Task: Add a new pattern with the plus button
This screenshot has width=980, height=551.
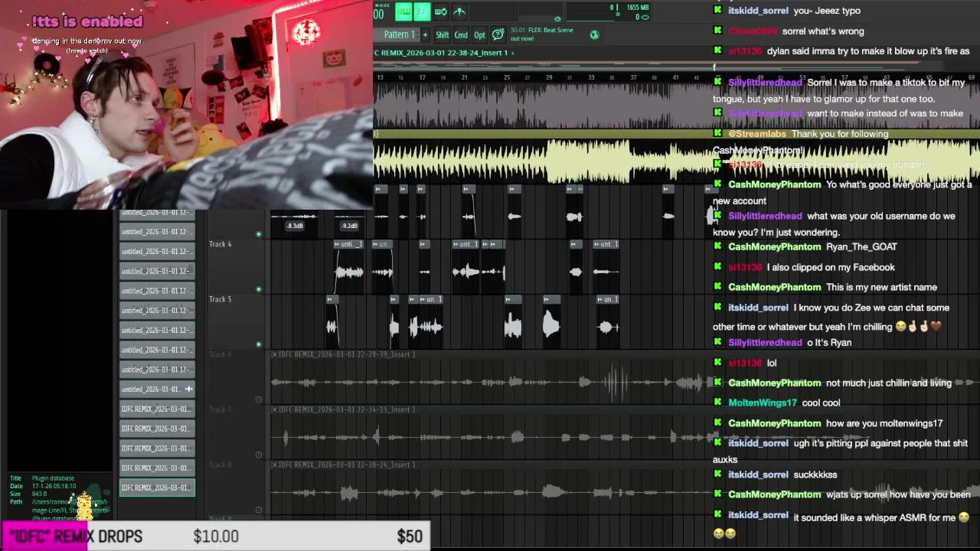Action: pos(425,34)
